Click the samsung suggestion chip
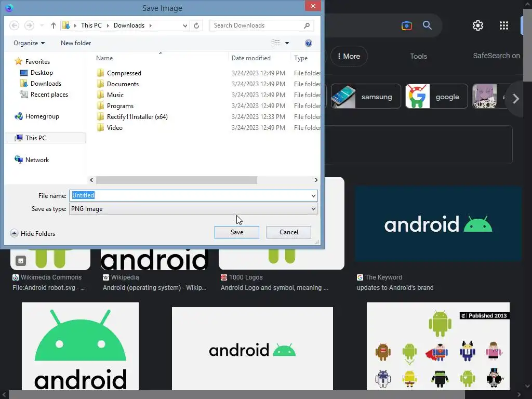 click(x=366, y=96)
